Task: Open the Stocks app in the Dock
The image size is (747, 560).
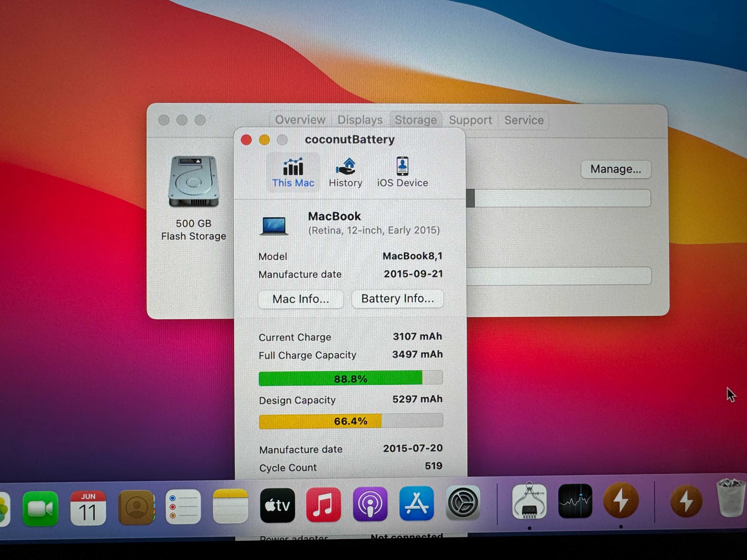Action: tap(575, 501)
